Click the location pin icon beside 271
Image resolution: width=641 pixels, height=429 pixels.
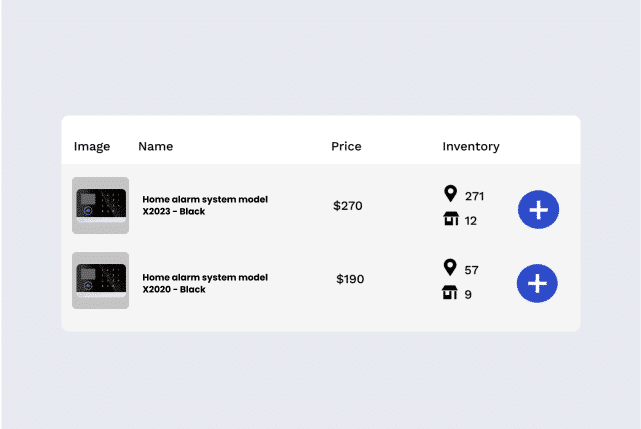click(x=450, y=193)
